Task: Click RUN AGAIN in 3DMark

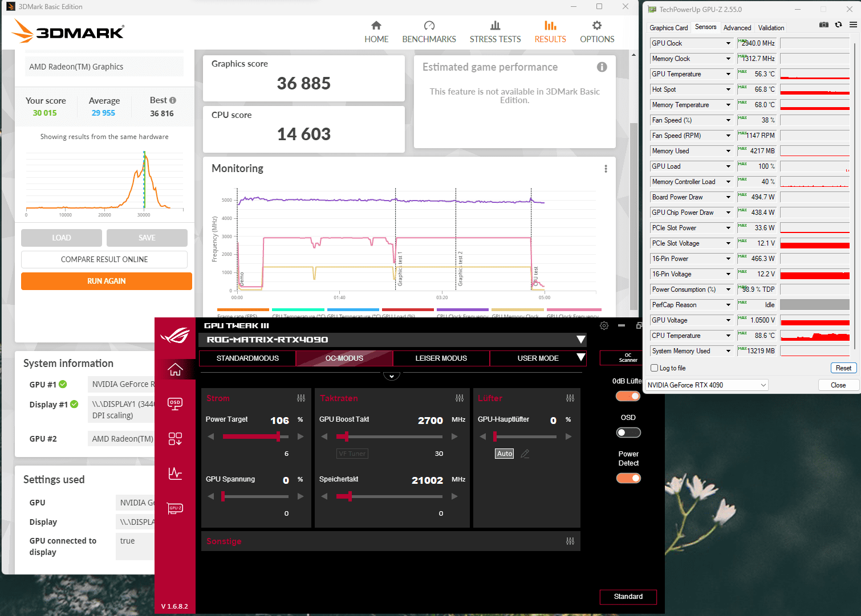Action: [107, 281]
